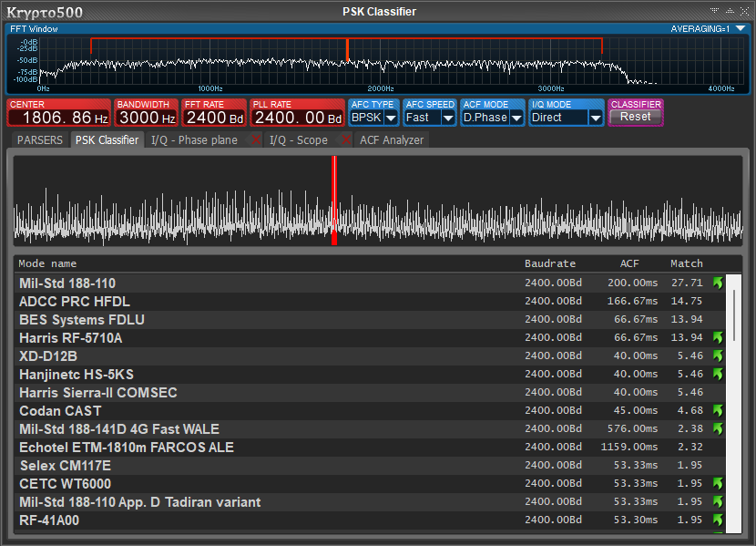Screen dimensions: 756x546
Task: Open the I/Q MODE Direct dropdown
Action: (x=596, y=118)
